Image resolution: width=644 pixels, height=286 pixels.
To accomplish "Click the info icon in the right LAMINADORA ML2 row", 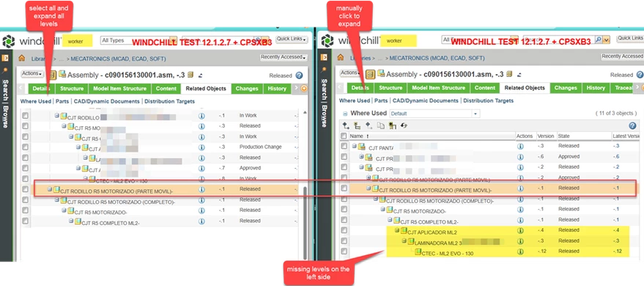I will 520,241.
